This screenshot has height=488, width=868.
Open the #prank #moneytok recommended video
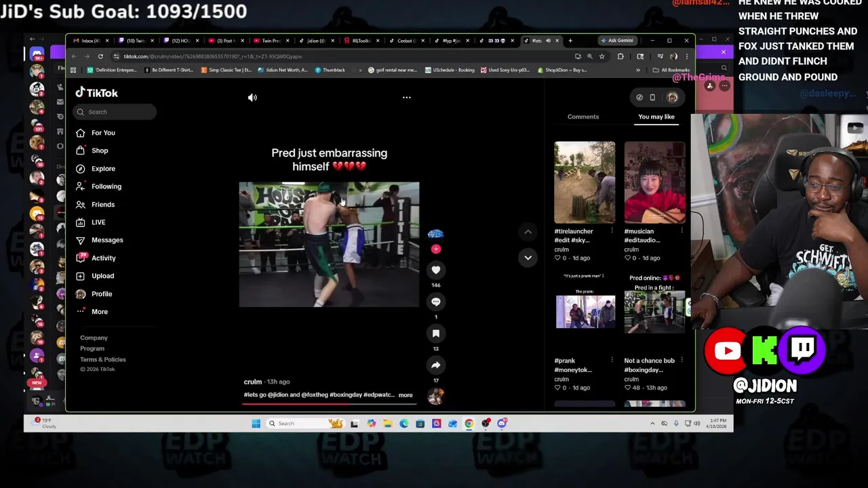(x=585, y=310)
